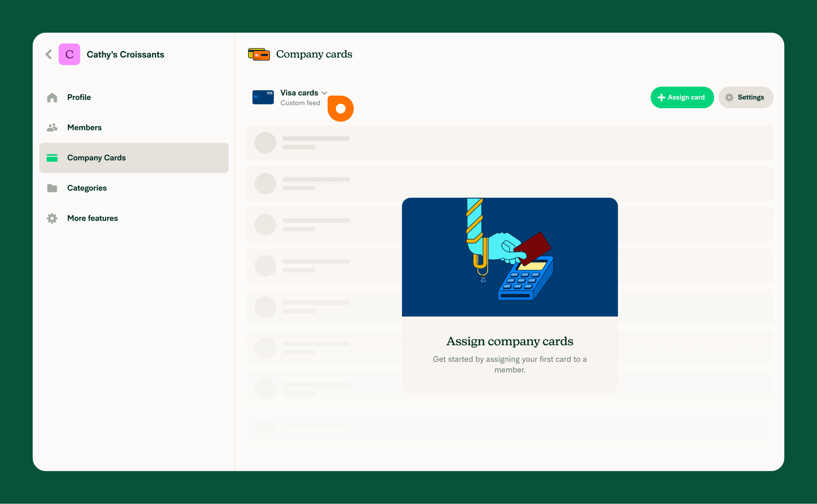Click the Members navigation item

pyautogui.click(x=84, y=127)
